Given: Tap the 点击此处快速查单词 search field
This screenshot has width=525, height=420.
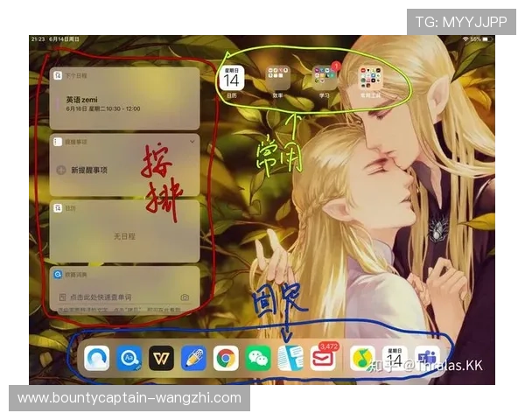Looking at the screenshot, I should (124, 297).
